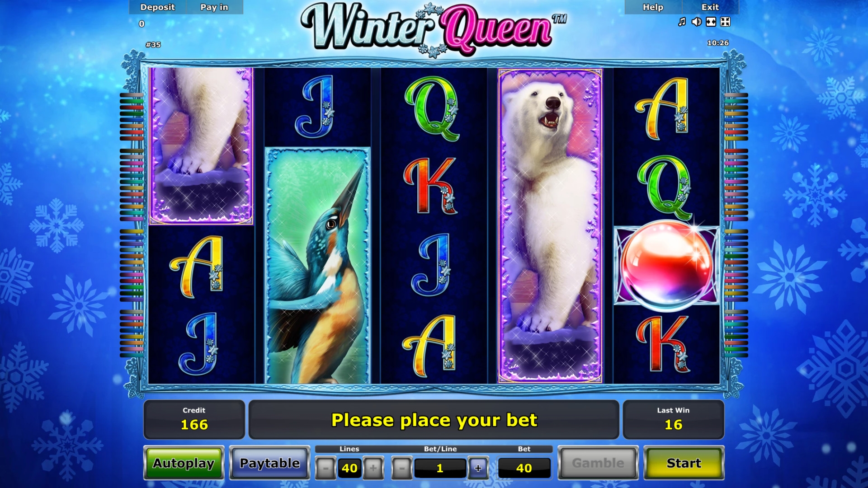Open the Paytable
The image size is (868, 488).
point(269,463)
